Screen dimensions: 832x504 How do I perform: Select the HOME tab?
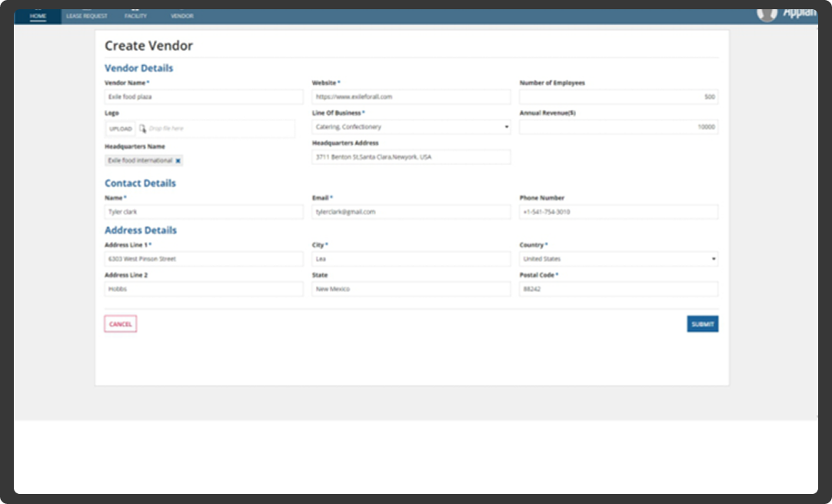[x=38, y=15]
